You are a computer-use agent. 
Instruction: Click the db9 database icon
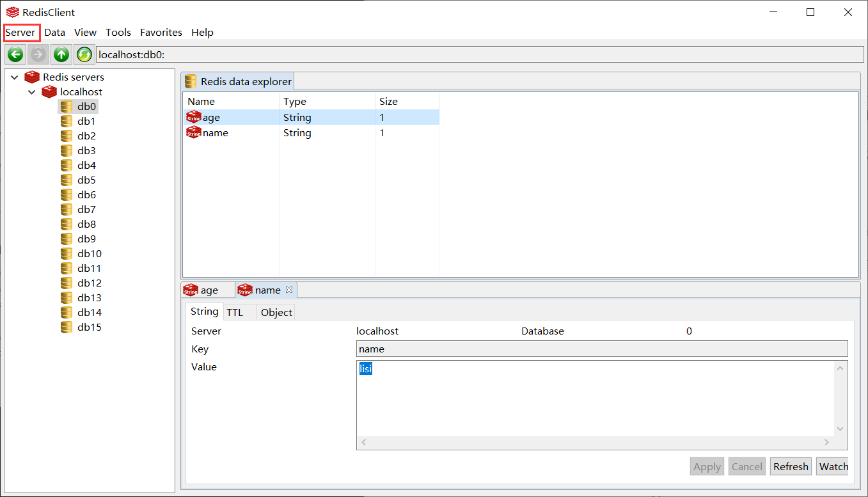pos(67,239)
